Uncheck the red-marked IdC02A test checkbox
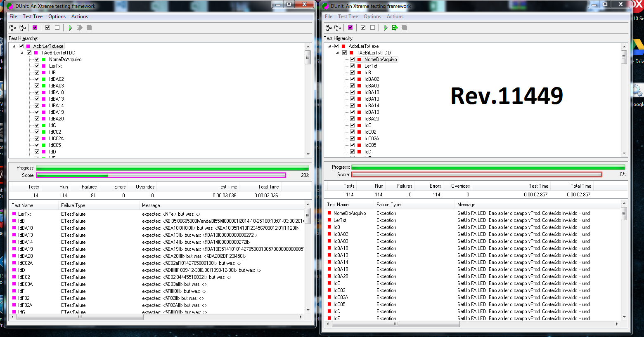Viewport: 644px width, 337px height. tap(352, 139)
